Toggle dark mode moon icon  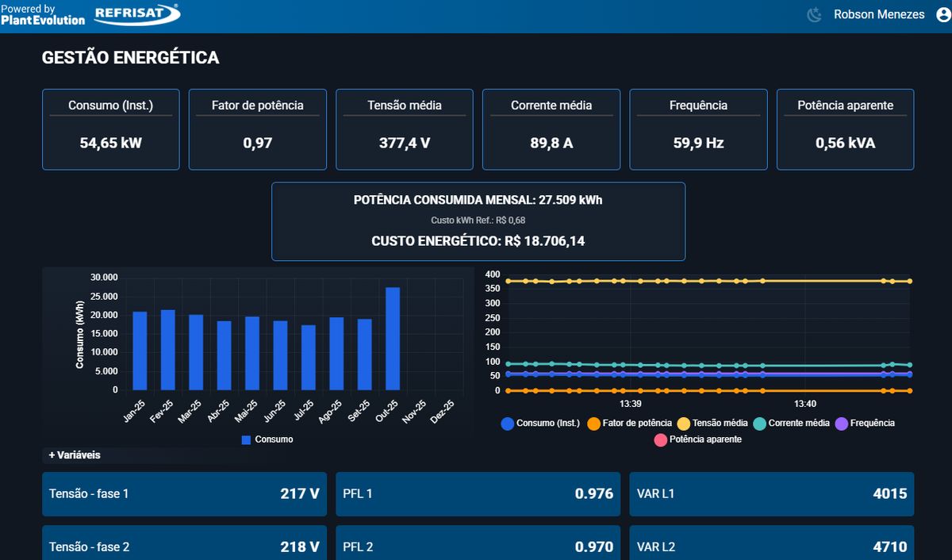click(x=814, y=14)
